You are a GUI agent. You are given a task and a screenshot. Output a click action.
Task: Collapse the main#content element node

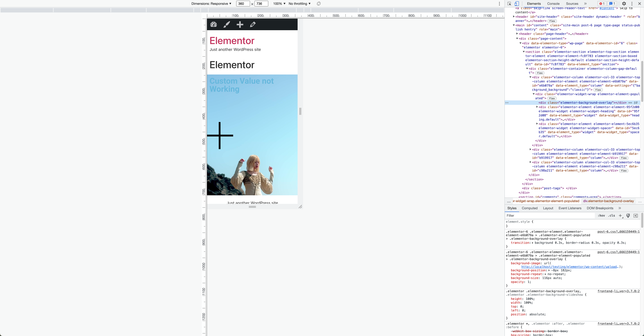pos(514,25)
